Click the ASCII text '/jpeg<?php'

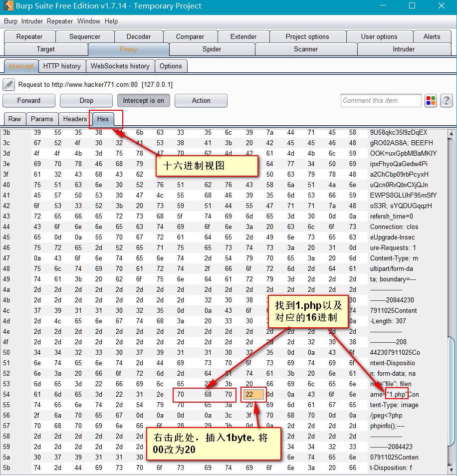tap(386, 415)
